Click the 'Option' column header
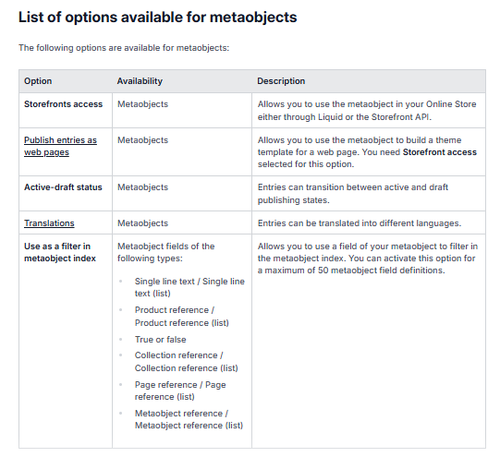500x457 pixels. pos(38,81)
